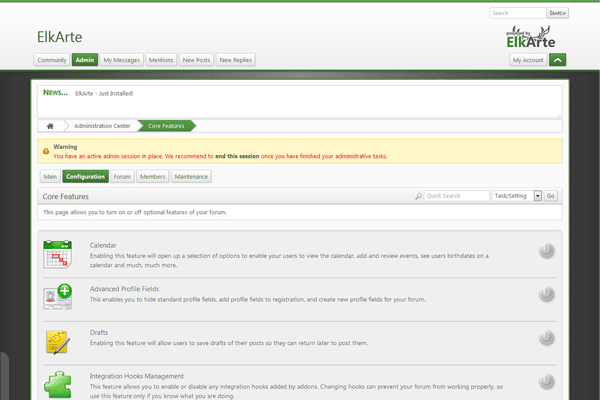Viewport: 600px width, 400px height.
Task: Open the Members admin tab
Action: [x=152, y=176]
